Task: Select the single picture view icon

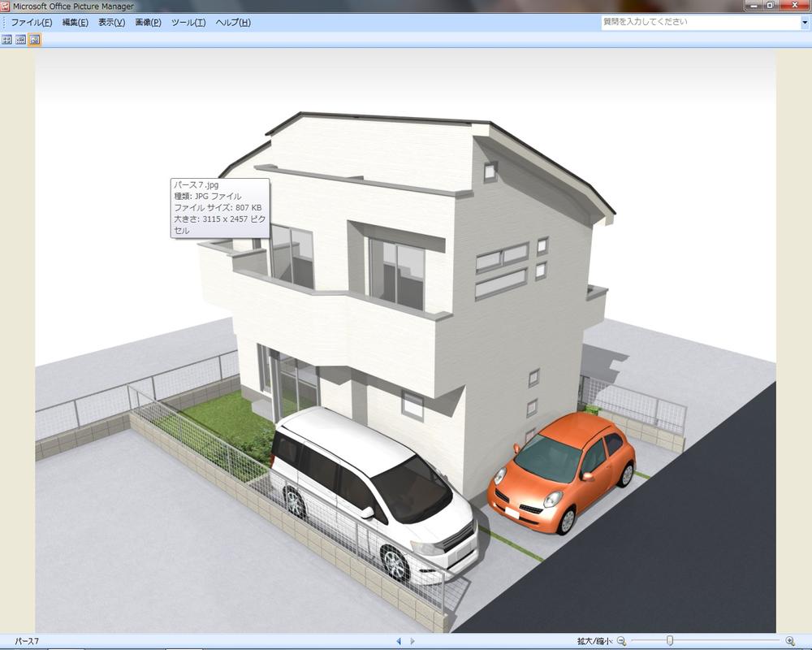Action: coord(33,40)
